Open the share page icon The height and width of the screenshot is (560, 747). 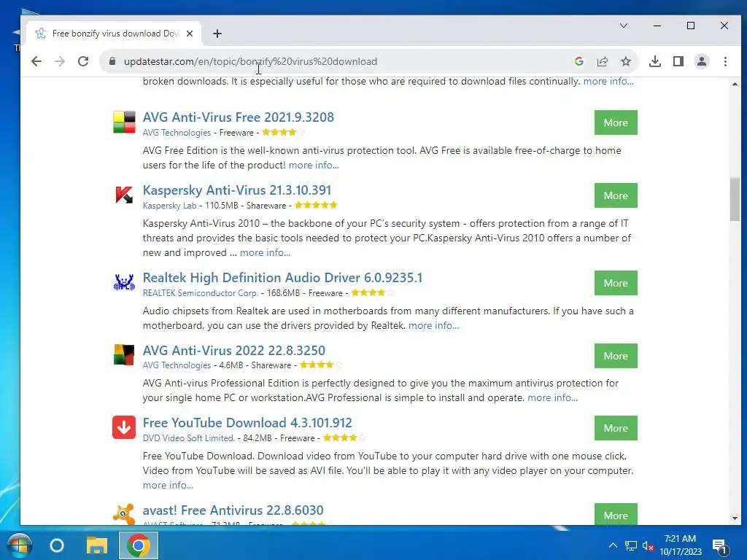(x=602, y=61)
